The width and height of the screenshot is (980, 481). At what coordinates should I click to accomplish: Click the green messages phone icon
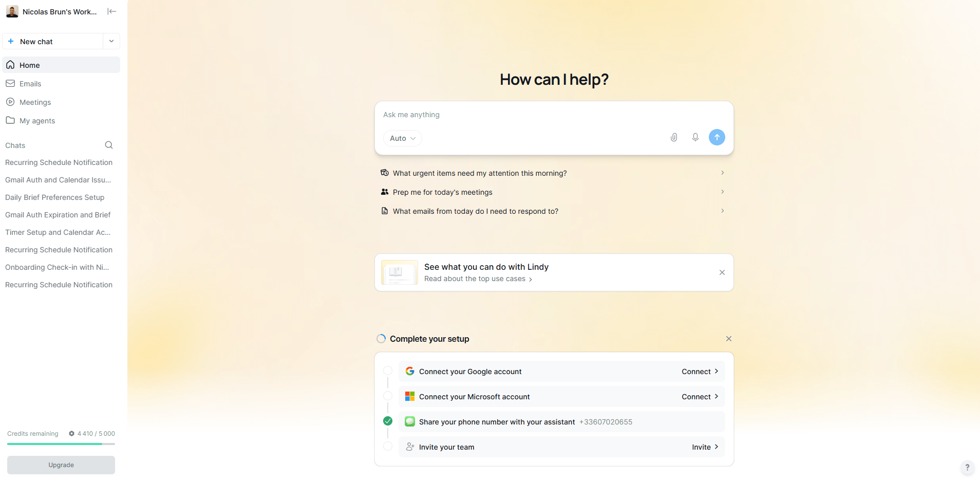410,421
